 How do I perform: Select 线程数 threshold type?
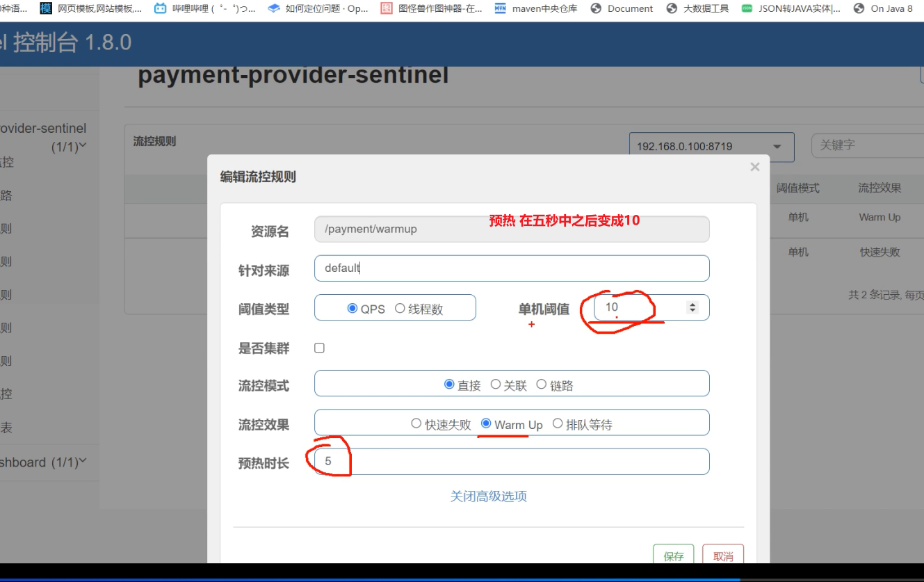(400, 308)
